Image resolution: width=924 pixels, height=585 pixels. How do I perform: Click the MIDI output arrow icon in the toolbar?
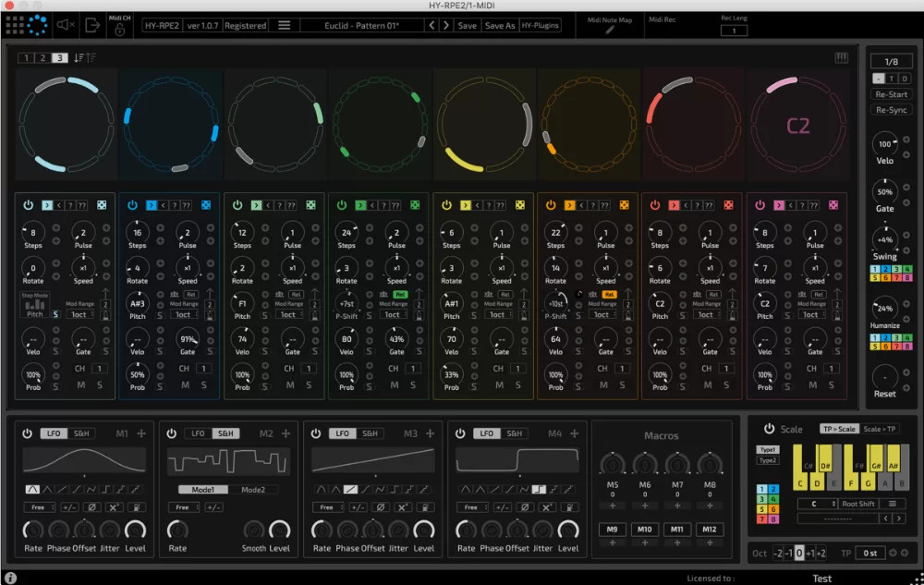coord(92,25)
